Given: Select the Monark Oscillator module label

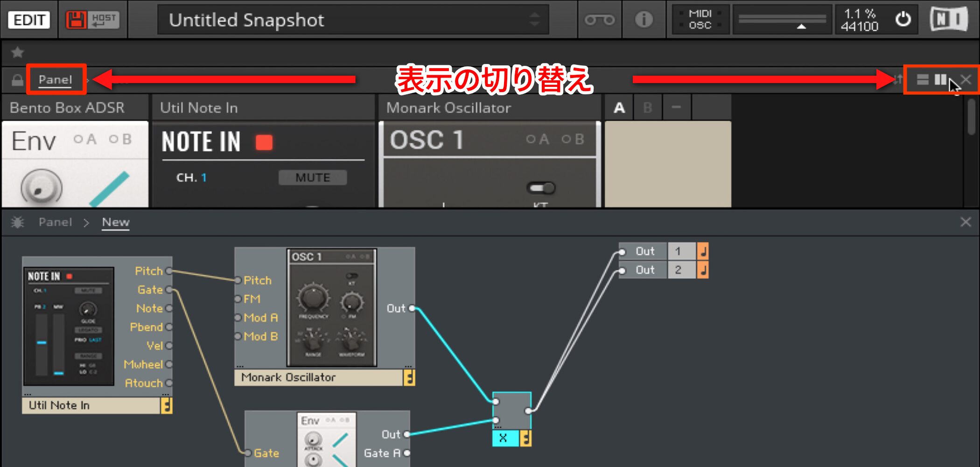Looking at the screenshot, I should (x=319, y=377).
